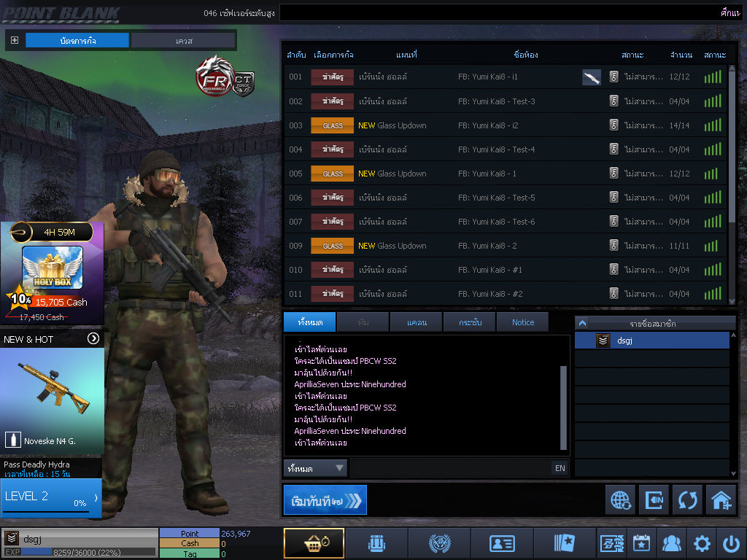Select room FB: Yumi Kai8 - Test-6
747x560 pixels.
[x=506, y=222]
